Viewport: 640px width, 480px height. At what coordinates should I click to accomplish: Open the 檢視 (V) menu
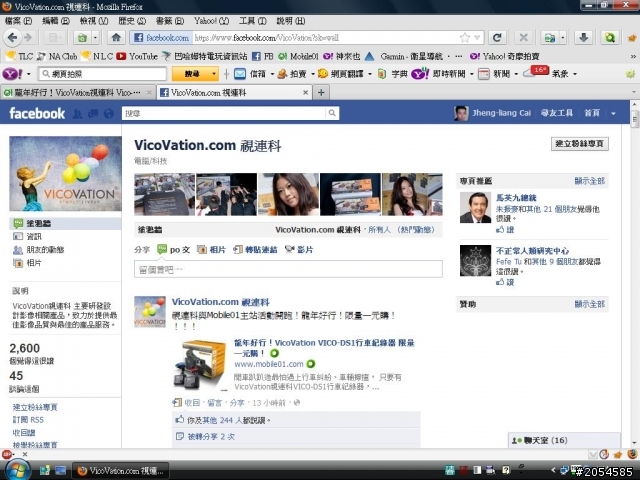pyautogui.click(x=94, y=21)
